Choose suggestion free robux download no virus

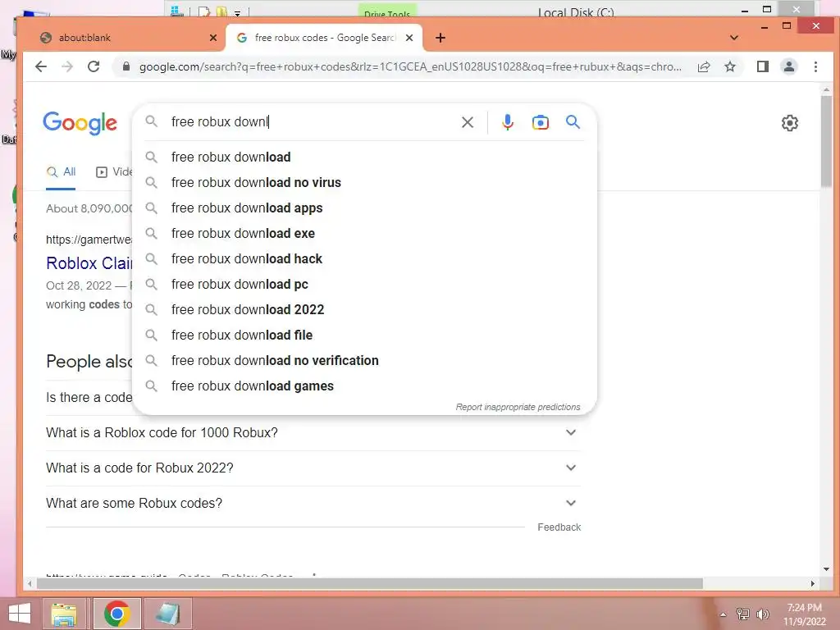364,183
